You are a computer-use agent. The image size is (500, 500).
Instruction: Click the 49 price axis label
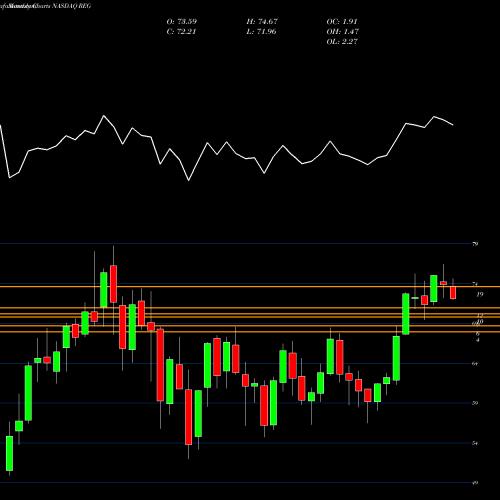click(475, 483)
